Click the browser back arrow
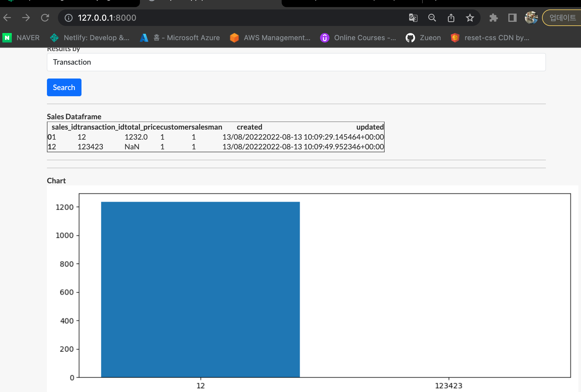The height and width of the screenshot is (392, 581). 7,18
